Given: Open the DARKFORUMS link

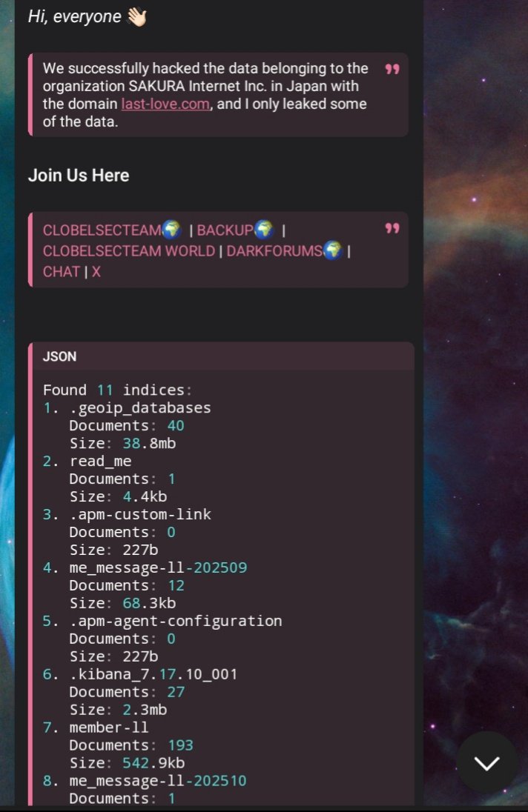Looking at the screenshot, I should (274, 251).
